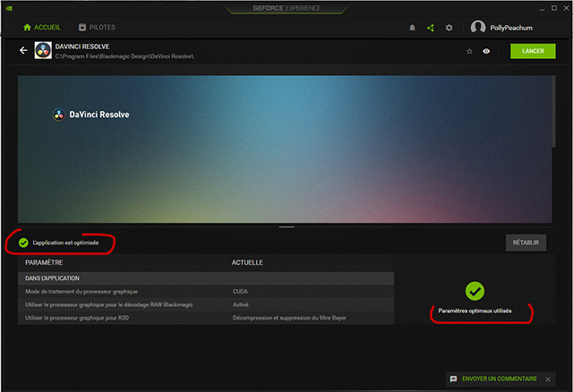Click 'Décompression et suppression du filtre Bayer' value
Viewport: 573px width, 392px height.
tap(289, 318)
